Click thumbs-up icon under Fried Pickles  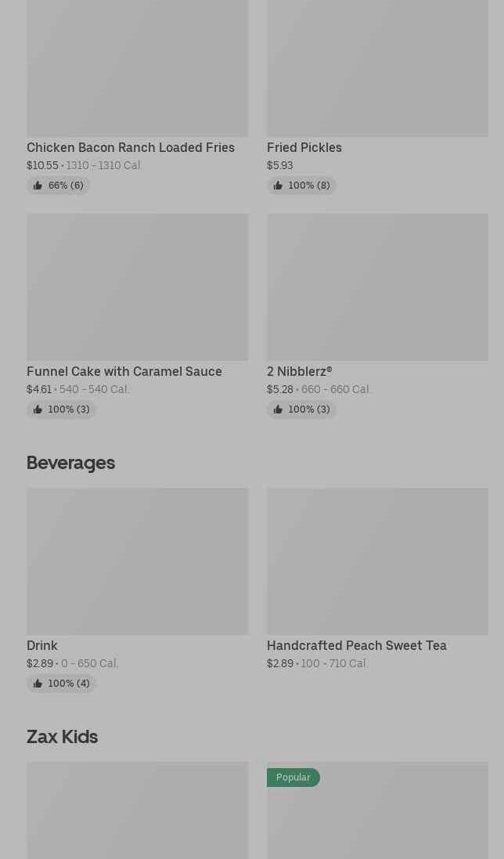278,186
